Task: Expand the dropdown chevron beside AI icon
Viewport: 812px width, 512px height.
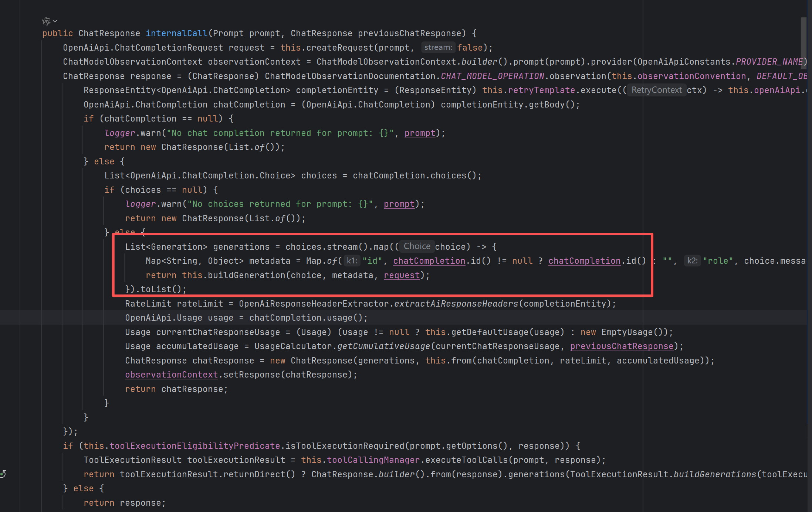Action: click(x=55, y=21)
